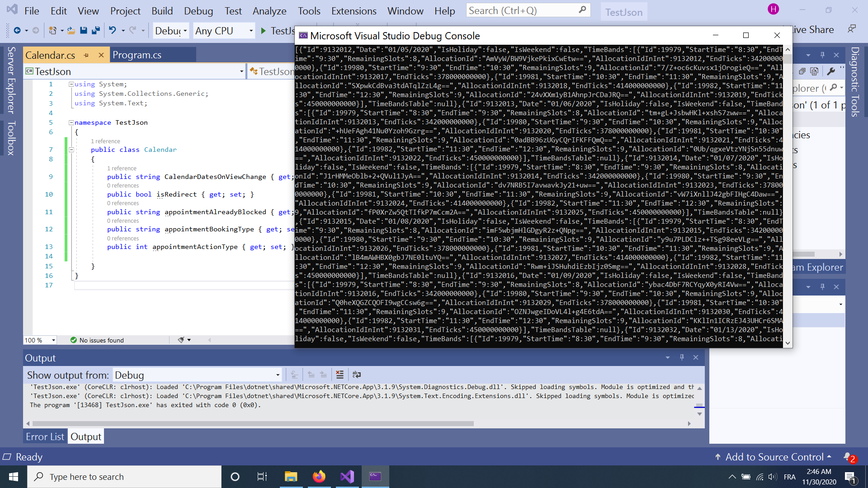Open the Toolbox side tab
Viewport: 868px width, 488px height.
(11, 138)
